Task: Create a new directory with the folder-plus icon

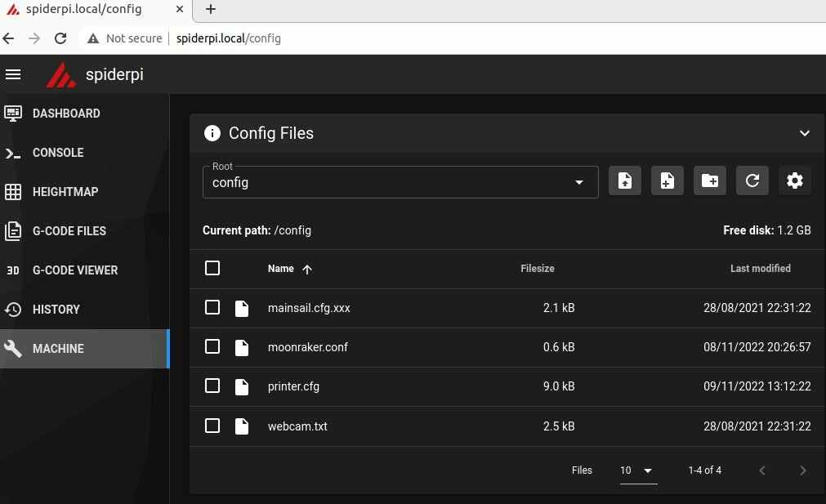Action: (710, 181)
